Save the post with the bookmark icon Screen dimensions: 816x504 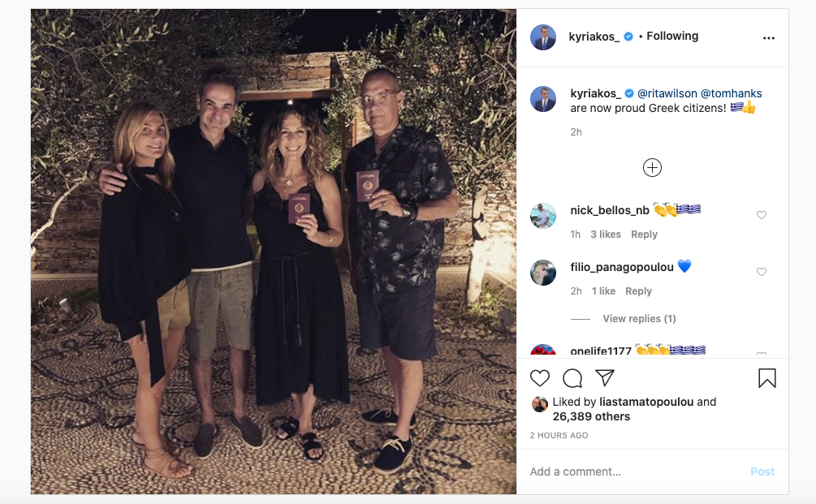pyautogui.click(x=766, y=378)
